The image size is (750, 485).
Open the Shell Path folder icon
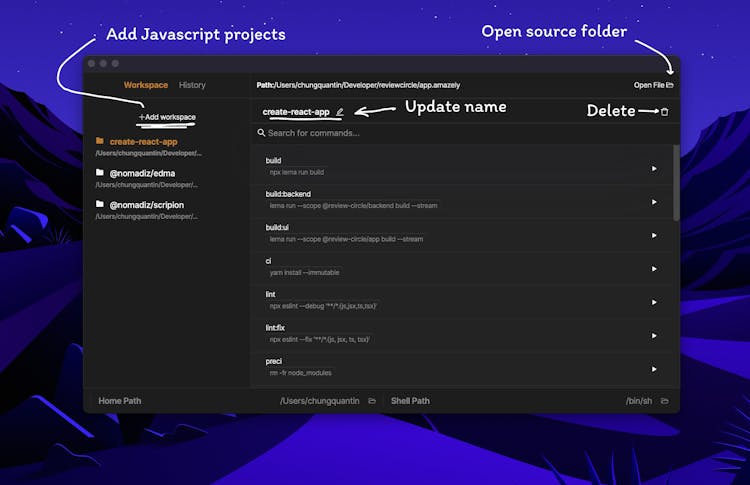[663, 401]
